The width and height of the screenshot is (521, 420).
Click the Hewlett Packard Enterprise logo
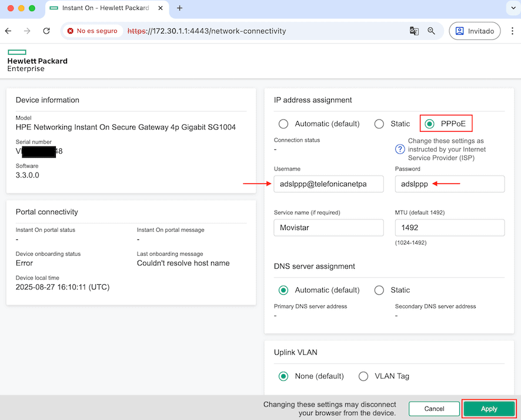37,60
